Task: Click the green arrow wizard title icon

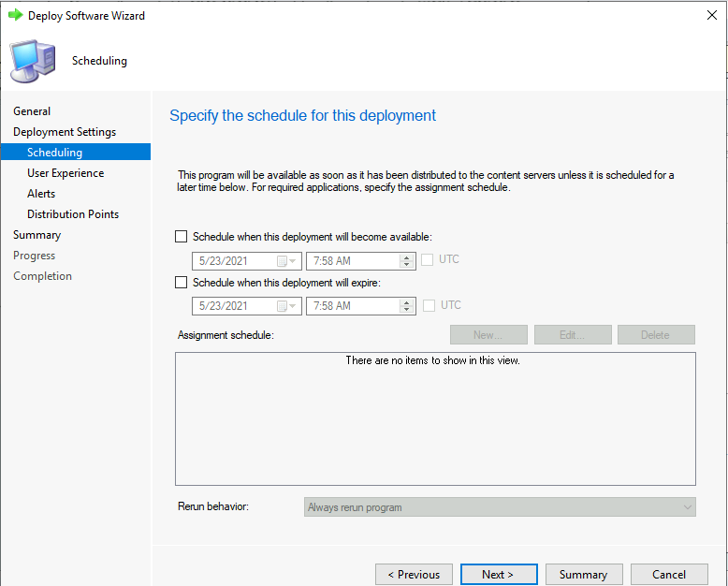Action: tap(15, 16)
